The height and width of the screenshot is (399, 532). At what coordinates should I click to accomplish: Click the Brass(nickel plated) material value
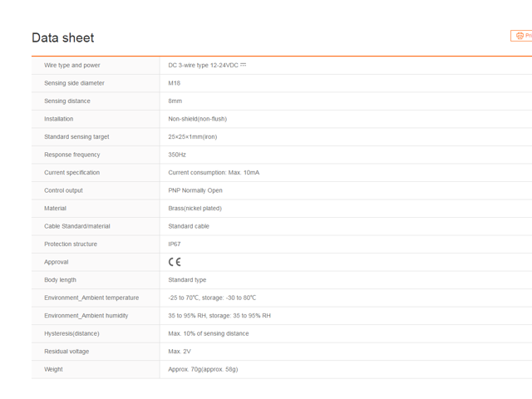(x=195, y=209)
